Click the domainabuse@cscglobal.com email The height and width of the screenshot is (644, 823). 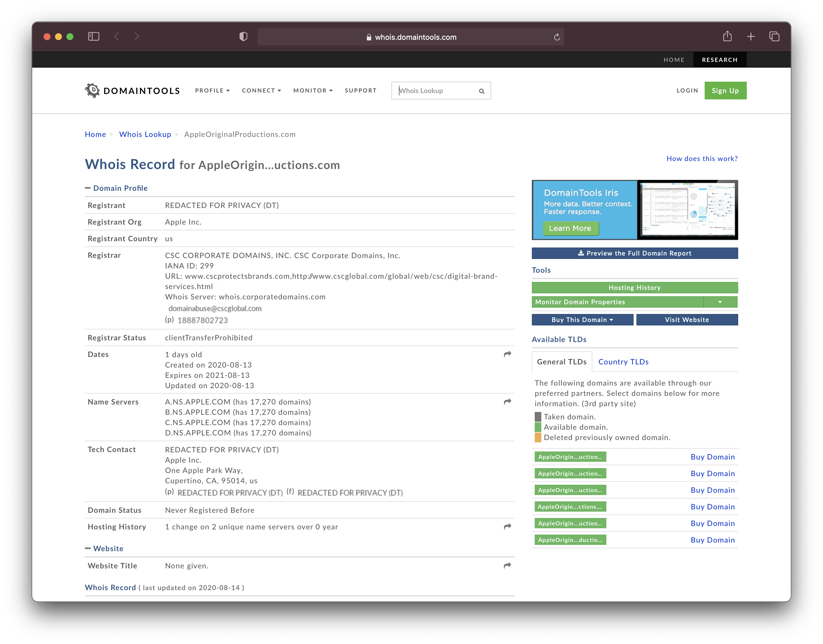pyautogui.click(x=215, y=309)
